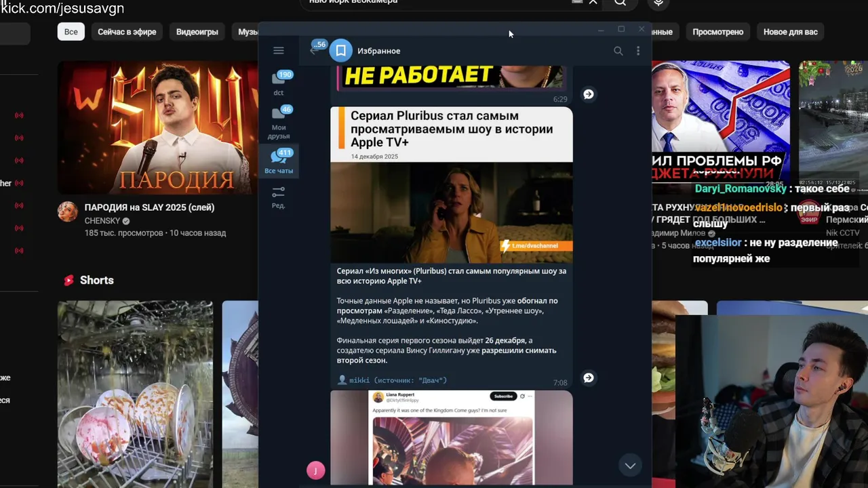Click mikki source signature text
This screenshot has width=868, height=488.
pos(397,380)
